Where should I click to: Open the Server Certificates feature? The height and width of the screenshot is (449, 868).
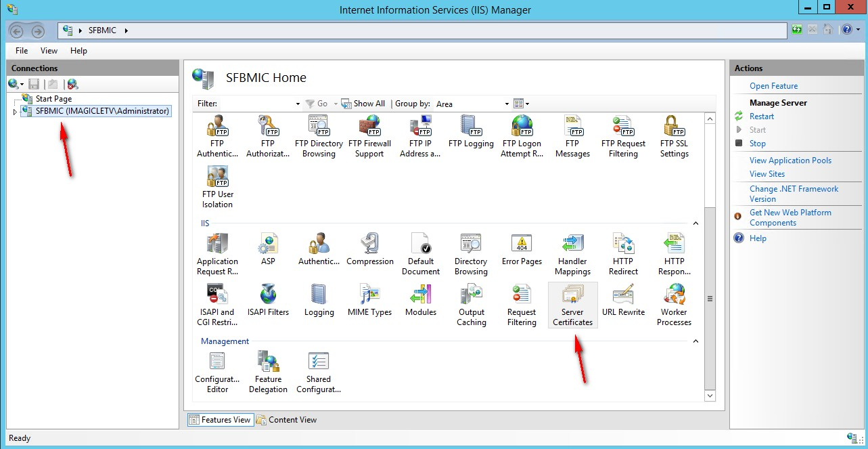[572, 305]
